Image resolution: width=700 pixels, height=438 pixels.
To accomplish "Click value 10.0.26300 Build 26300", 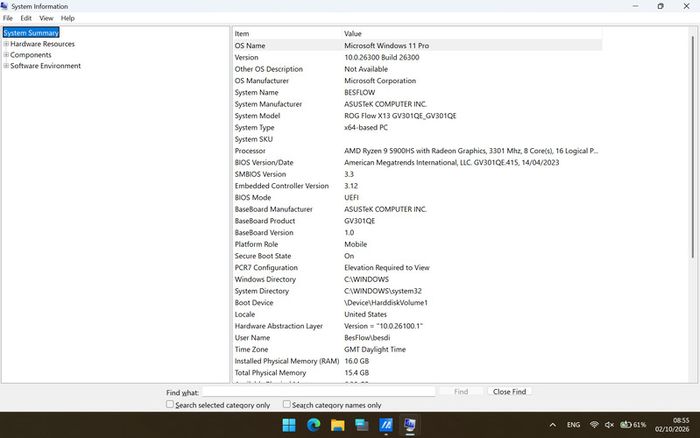I will [382, 57].
